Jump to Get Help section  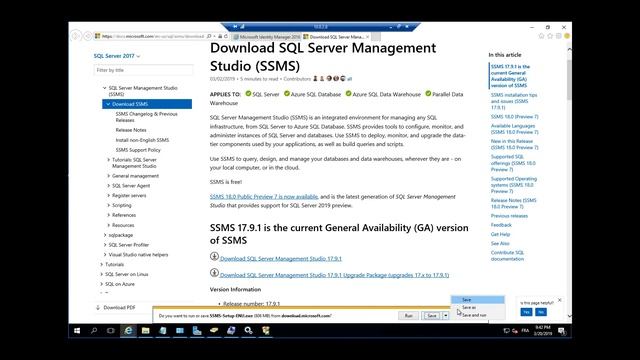500,234
